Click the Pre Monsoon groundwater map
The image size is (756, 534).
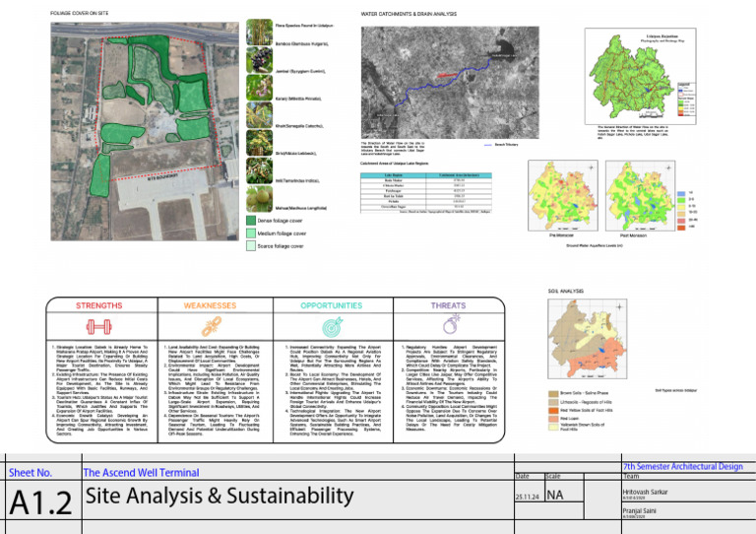[563, 196]
